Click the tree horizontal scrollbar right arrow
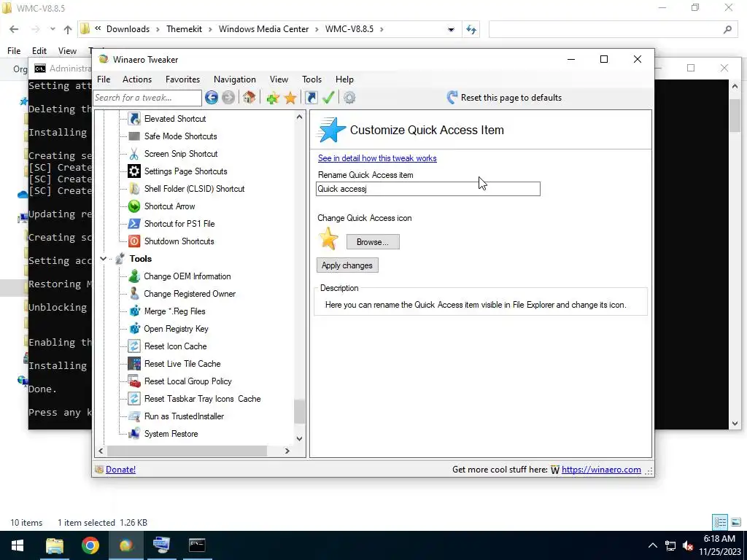This screenshot has height=560, width=747. [x=287, y=451]
